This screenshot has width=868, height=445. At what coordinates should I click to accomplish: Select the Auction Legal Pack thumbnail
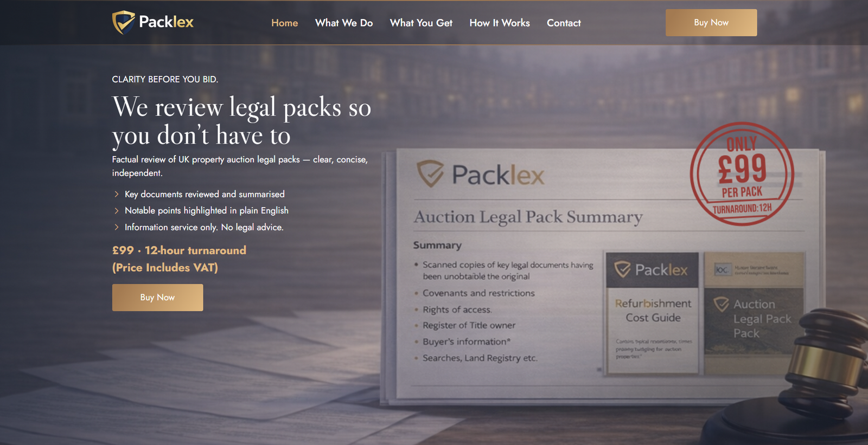(x=754, y=313)
